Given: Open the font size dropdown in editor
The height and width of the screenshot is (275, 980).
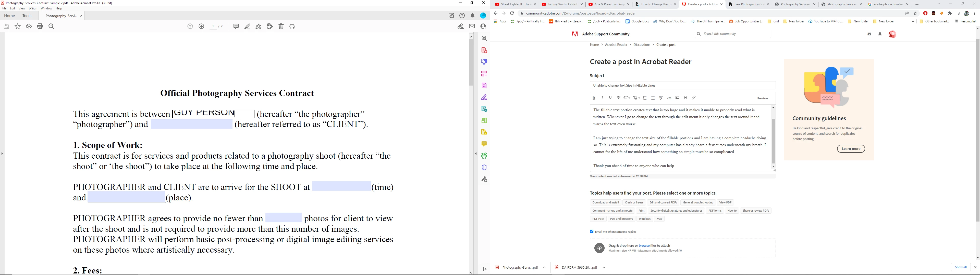Looking at the screenshot, I should click(627, 98).
